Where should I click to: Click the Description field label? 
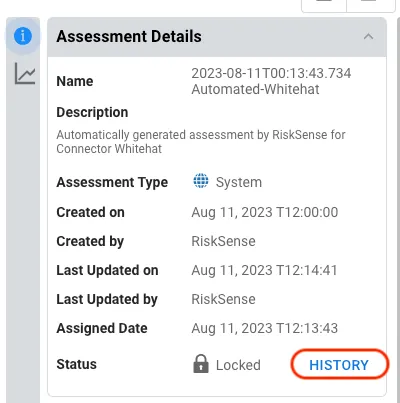92,112
